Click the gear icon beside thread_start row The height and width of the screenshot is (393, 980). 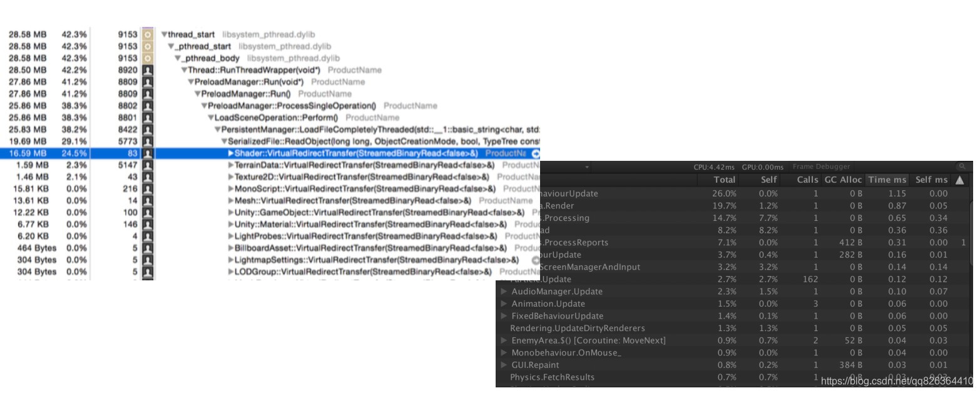click(x=148, y=34)
